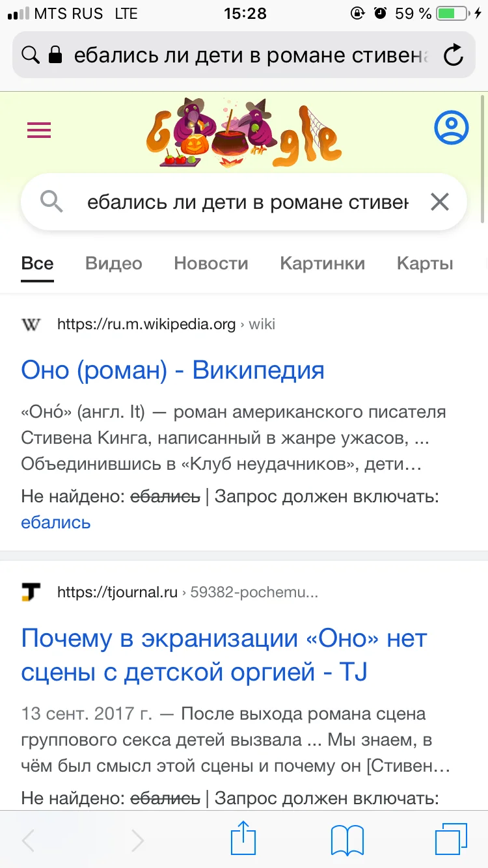The image size is (488, 868).
Task: Open the Картинки tab
Action: point(322,264)
